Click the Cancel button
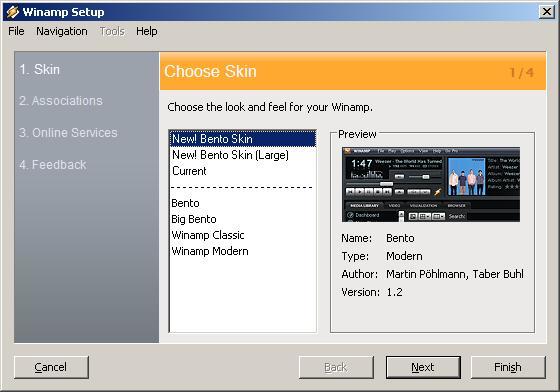 click(51, 367)
